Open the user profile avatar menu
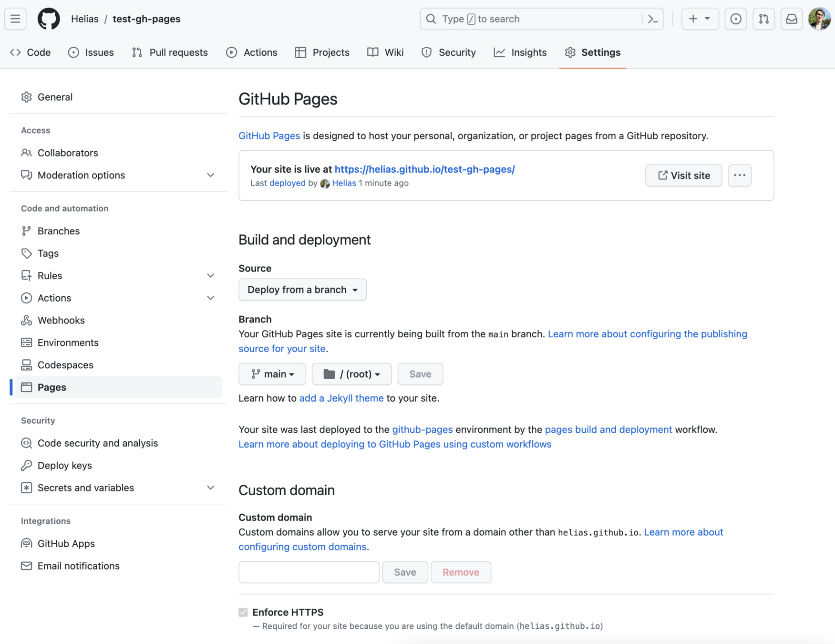 click(820, 19)
